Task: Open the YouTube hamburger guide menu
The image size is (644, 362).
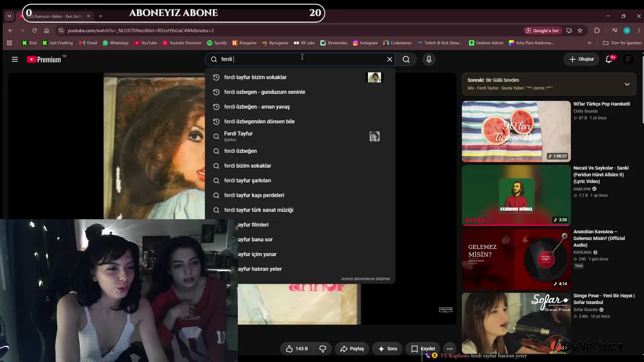Action: click(x=15, y=59)
